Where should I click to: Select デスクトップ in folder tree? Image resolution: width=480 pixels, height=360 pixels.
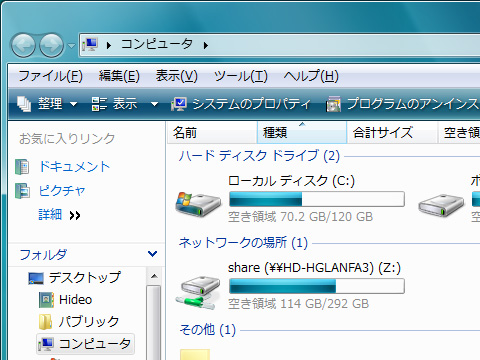(85, 278)
